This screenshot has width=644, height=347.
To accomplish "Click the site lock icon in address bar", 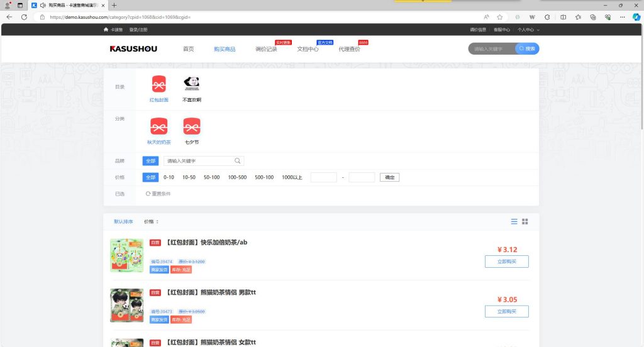I will click(x=42, y=17).
